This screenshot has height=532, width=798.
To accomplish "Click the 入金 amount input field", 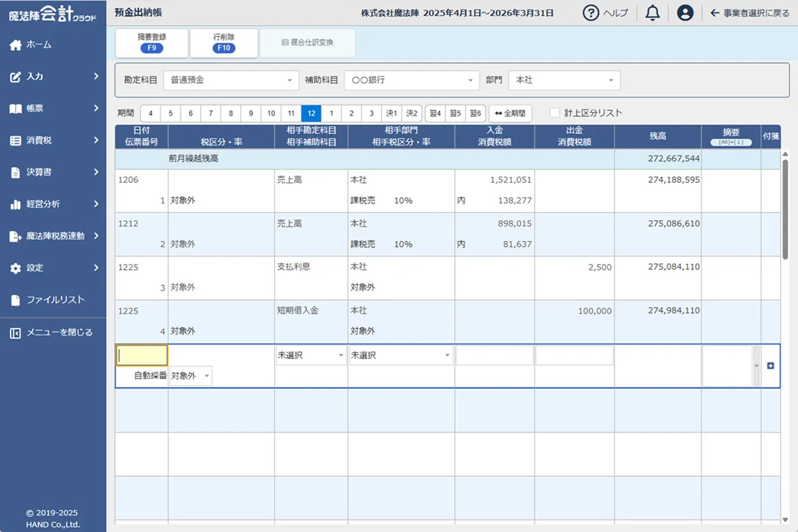I will pyautogui.click(x=494, y=356).
